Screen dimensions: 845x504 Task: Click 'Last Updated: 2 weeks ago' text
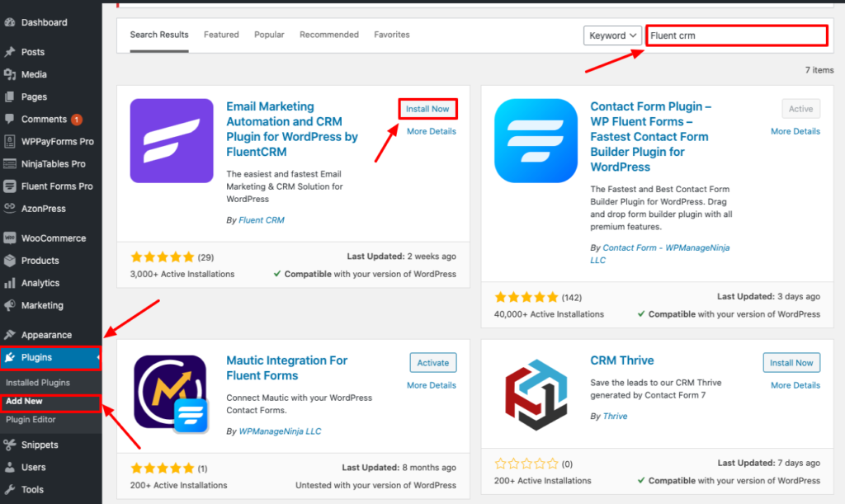tap(402, 257)
